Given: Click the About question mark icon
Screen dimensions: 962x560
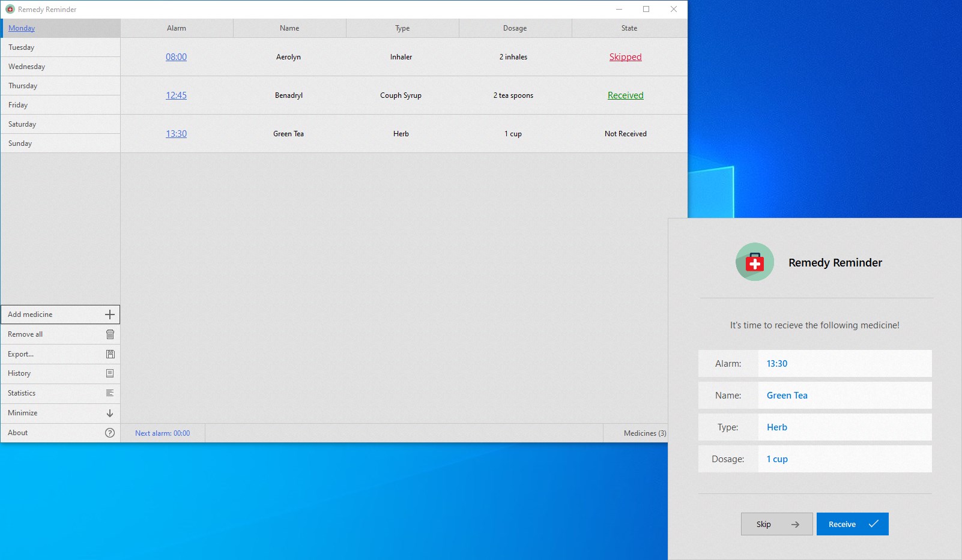Looking at the screenshot, I should point(110,432).
